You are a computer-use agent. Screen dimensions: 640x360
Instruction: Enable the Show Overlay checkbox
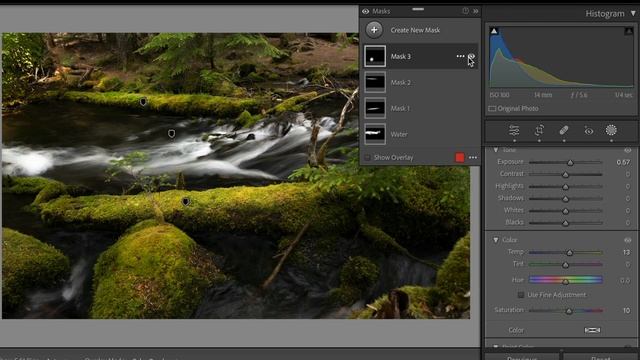(x=367, y=158)
